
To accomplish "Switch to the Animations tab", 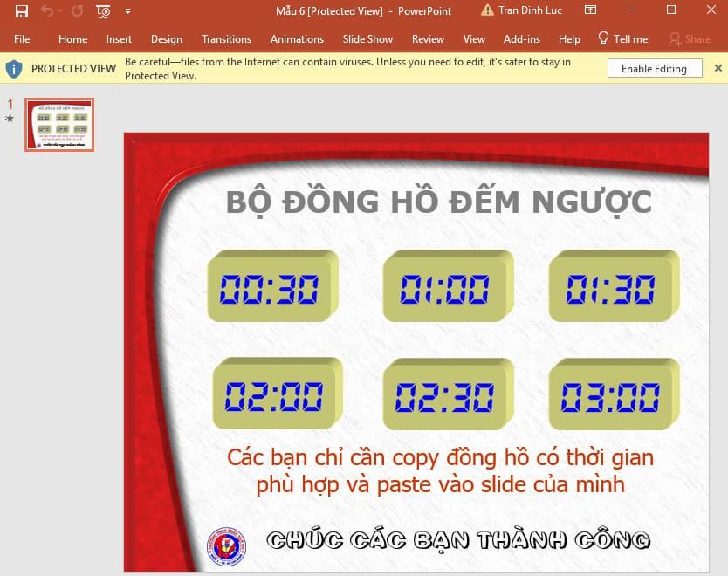I will click(297, 38).
